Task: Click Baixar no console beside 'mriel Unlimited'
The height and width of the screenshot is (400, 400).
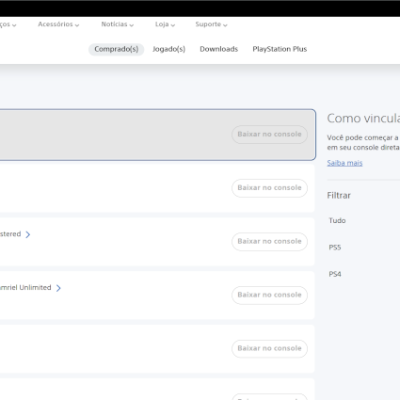Action: tap(269, 295)
